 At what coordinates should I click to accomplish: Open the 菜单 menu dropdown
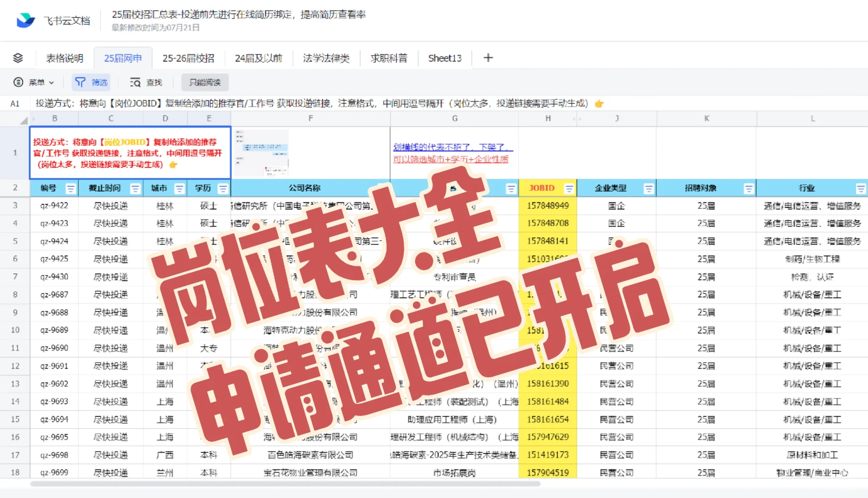34,82
